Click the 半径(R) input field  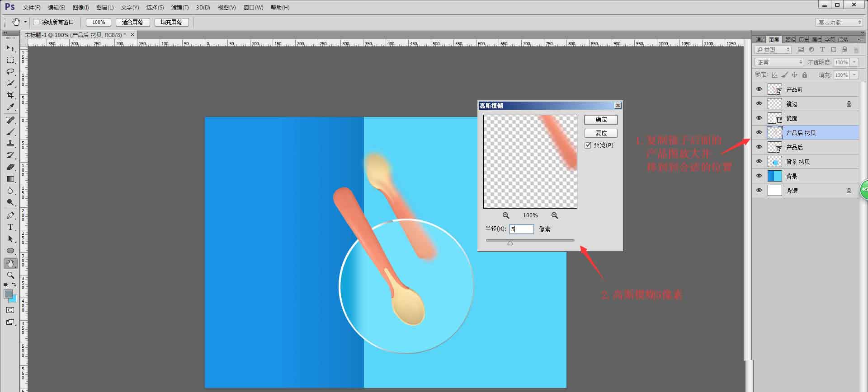click(x=521, y=229)
